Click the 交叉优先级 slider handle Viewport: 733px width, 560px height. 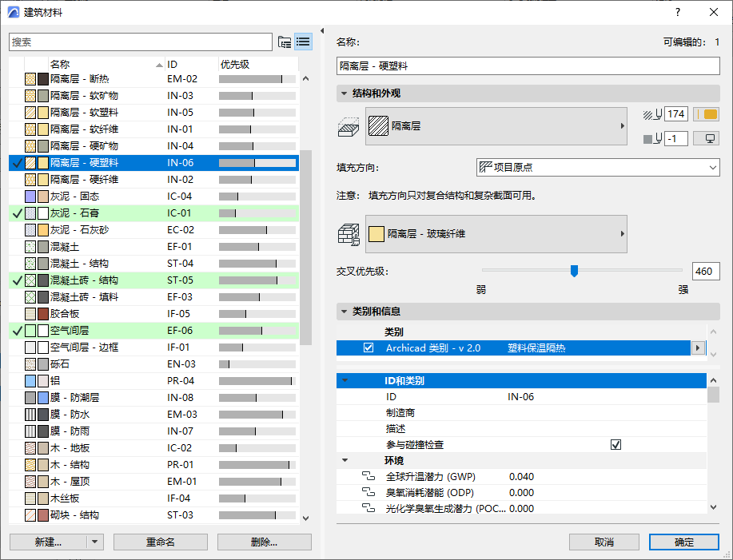(x=574, y=271)
